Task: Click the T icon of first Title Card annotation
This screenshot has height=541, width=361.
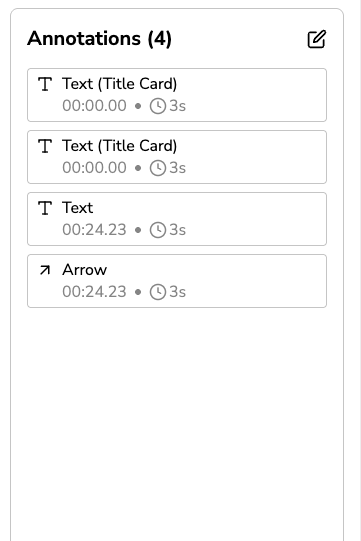Action: click(x=45, y=84)
